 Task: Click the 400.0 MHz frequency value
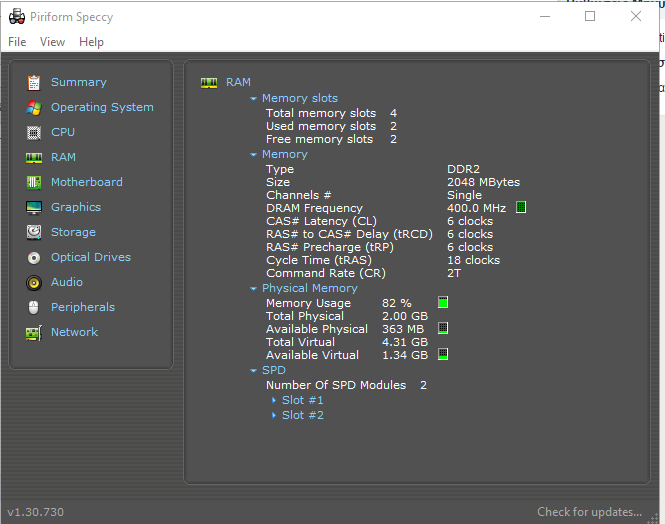(476, 208)
